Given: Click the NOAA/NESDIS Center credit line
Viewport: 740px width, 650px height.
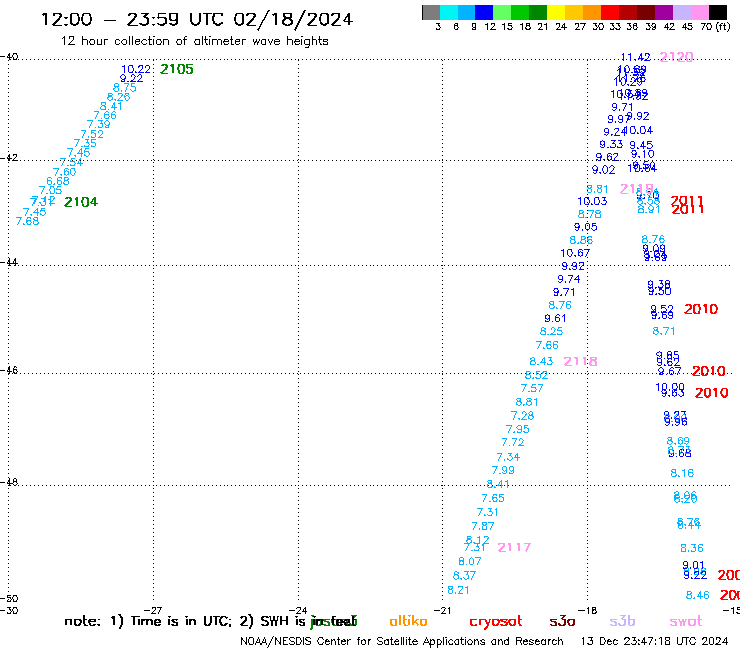Looking at the screenshot, I should click(402, 642).
